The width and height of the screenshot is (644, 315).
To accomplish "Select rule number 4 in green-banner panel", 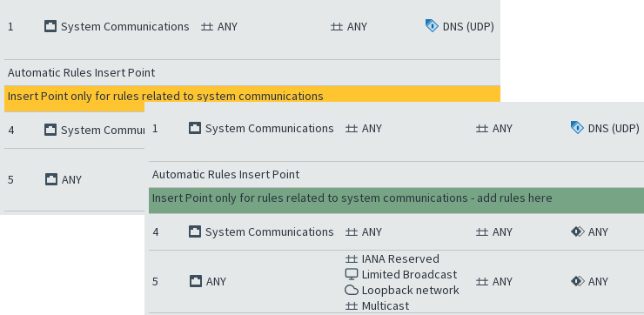I will pyautogui.click(x=156, y=232).
